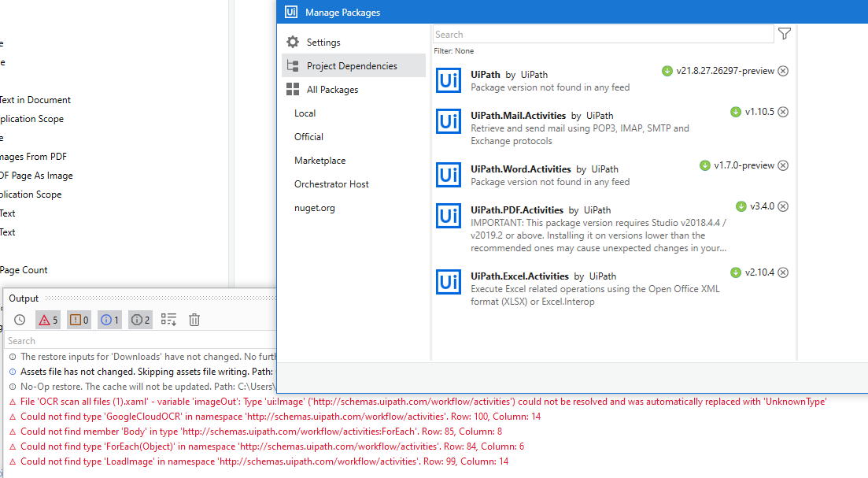Click the package Search field

[603, 35]
